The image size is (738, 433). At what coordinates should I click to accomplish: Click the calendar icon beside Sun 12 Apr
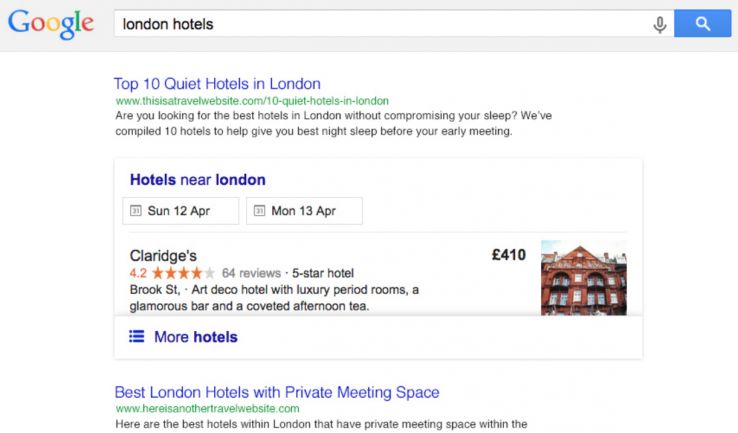coord(136,211)
